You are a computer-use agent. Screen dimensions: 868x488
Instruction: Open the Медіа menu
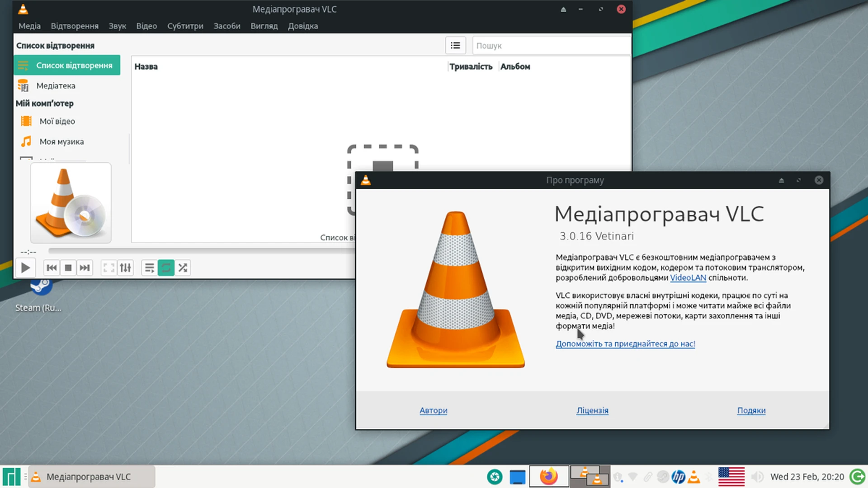pos(29,26)
